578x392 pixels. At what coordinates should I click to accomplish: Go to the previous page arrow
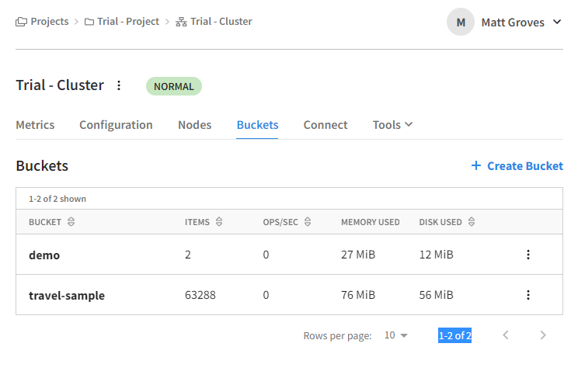tap(506, 335)
